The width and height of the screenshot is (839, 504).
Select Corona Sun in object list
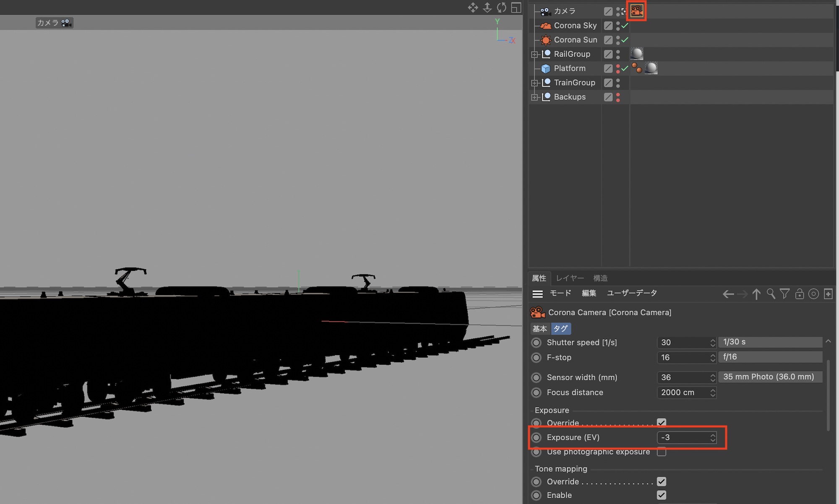click(575, 40)
